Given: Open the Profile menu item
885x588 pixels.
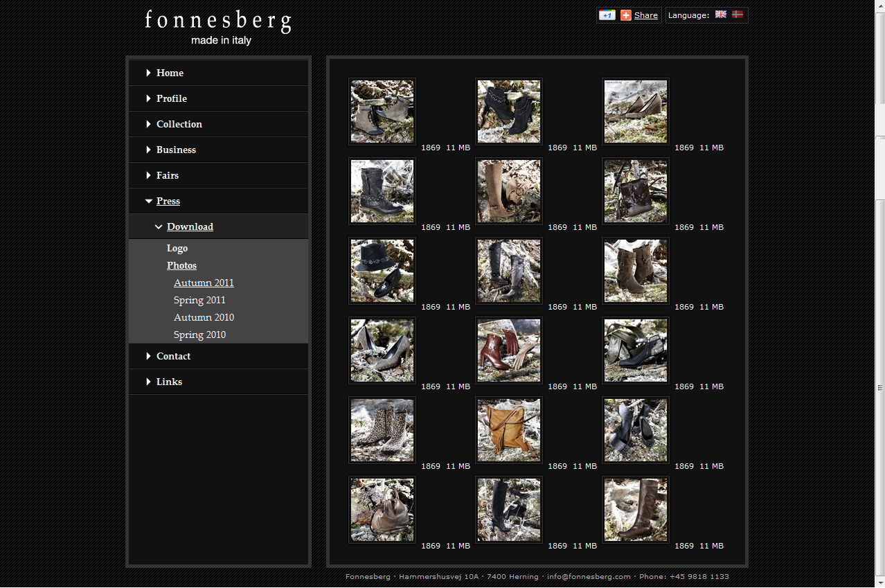Looking at the screenshot, I should (x=172, y=98).
